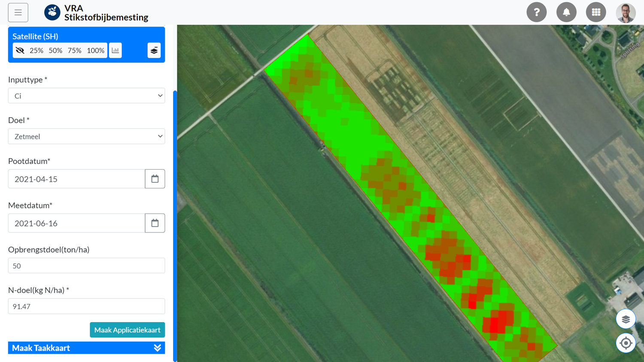Open satellite layer stack options
Viewport: 644px width, 362px height.
click(x=154, y=50)
